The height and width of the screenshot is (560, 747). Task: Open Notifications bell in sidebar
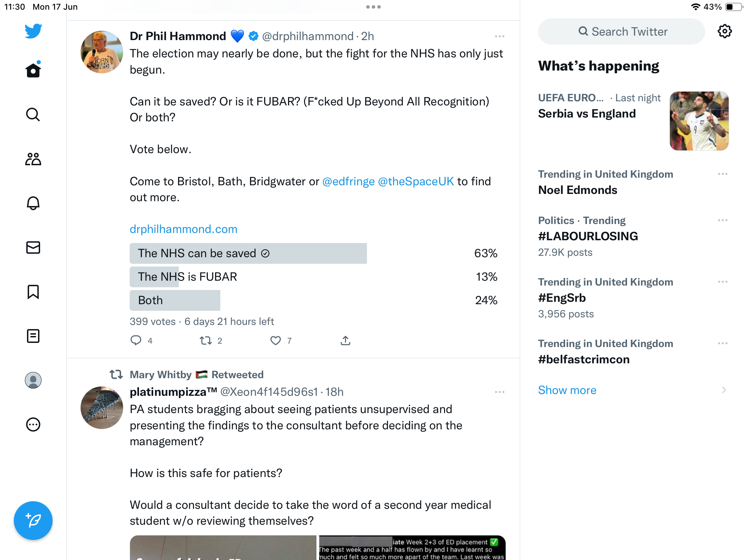point(33,203)
